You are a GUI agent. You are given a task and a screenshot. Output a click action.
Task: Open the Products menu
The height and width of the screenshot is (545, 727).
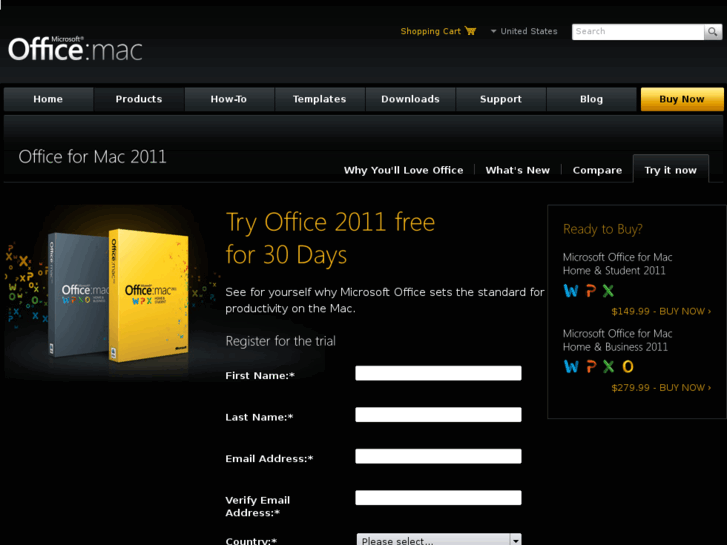tap(139, 99)
